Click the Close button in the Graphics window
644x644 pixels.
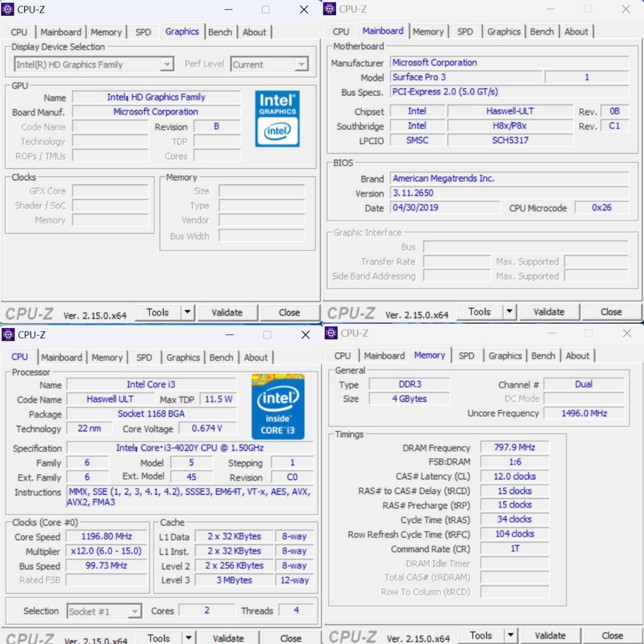[289, 312]
